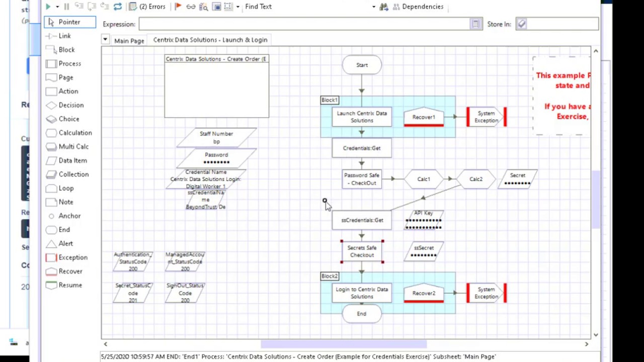Run the process with the green Go button
Screen dimensions: 644x362
coord(48,7)
